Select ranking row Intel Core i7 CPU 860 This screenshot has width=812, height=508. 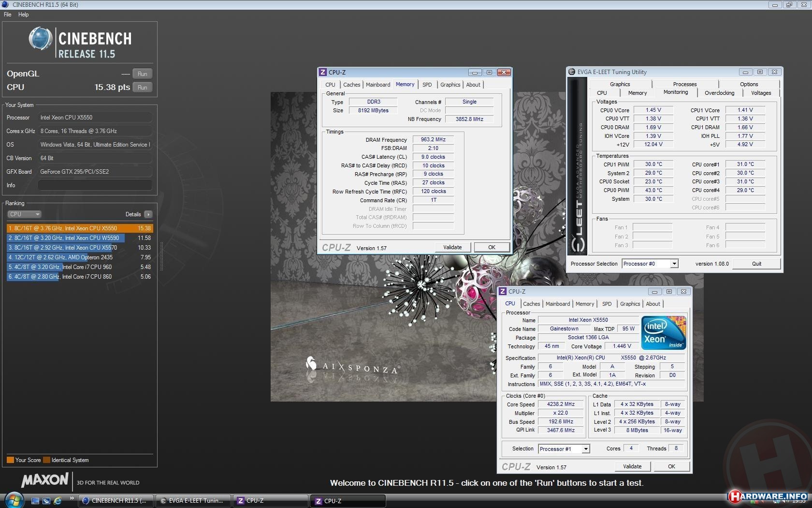pos(80,277)
